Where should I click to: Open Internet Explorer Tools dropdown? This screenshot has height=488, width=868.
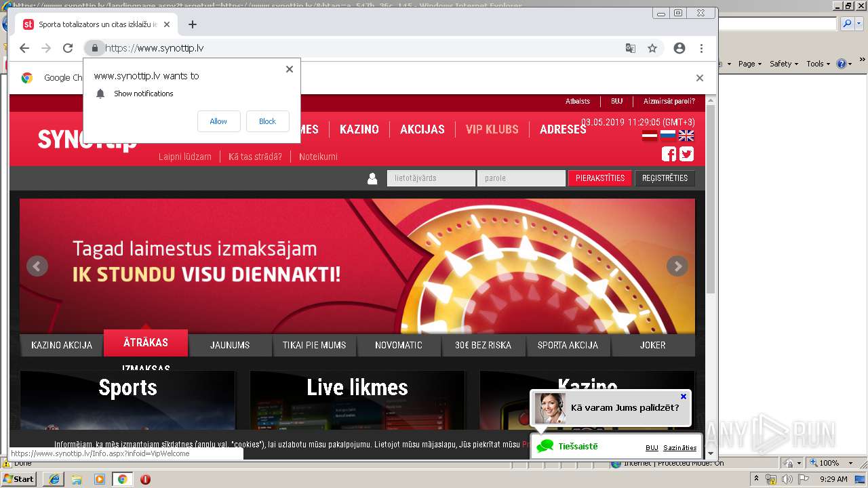click(818, 64)
